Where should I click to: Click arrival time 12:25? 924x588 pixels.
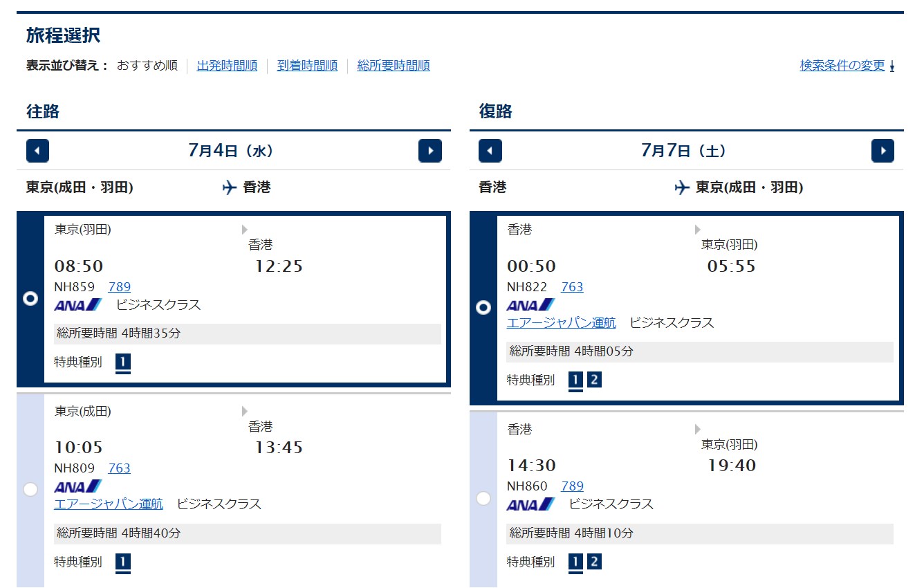click(279, 266)
